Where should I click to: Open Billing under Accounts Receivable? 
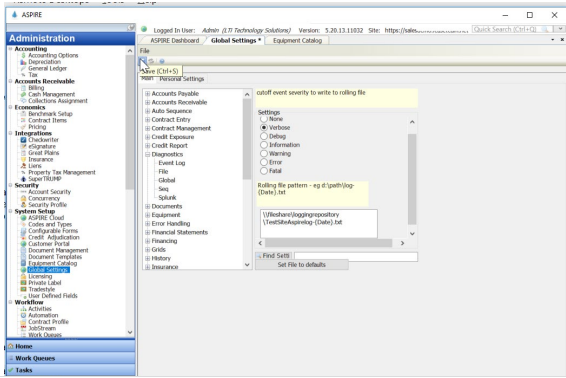[36, 88]
